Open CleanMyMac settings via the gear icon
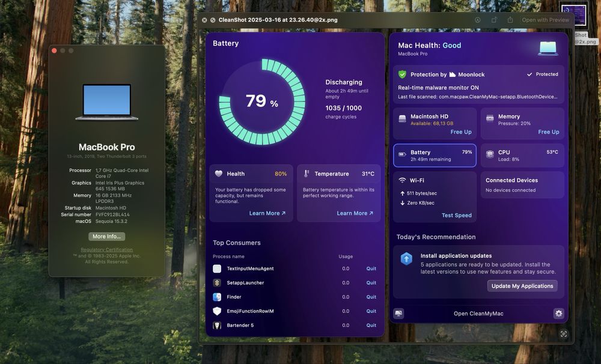Viewport: 601px width, 364px height. (559, 314)
